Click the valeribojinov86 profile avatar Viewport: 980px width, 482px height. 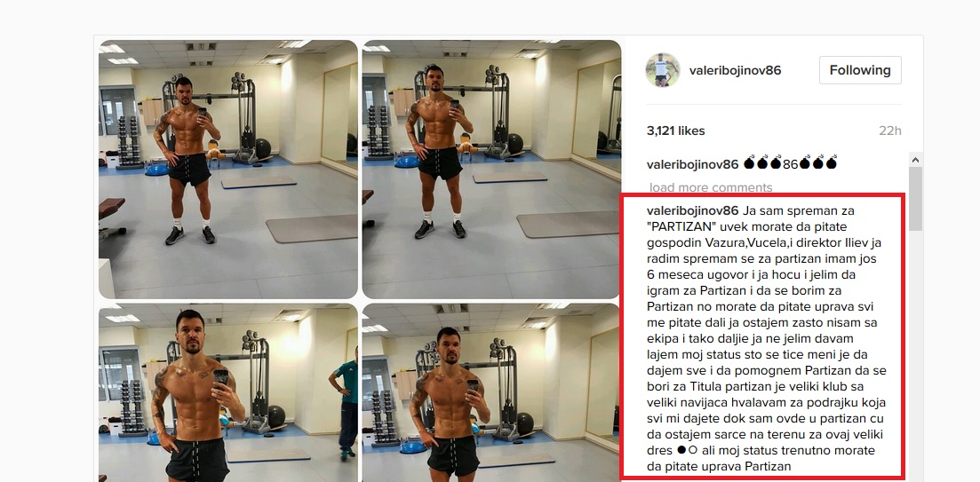click(663, 70)
